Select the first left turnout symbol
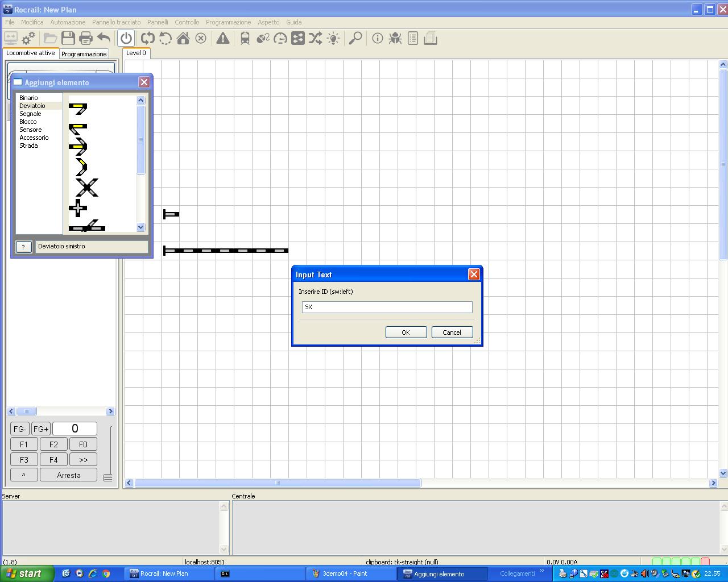The image size is (728, 582). click(78, 108)
